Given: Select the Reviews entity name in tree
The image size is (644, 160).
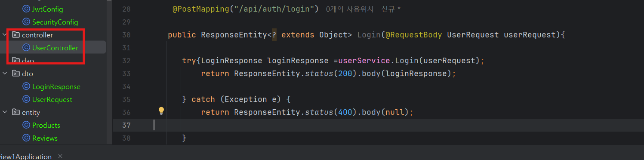Looking at the screenshot, I should tap(45, 138).
